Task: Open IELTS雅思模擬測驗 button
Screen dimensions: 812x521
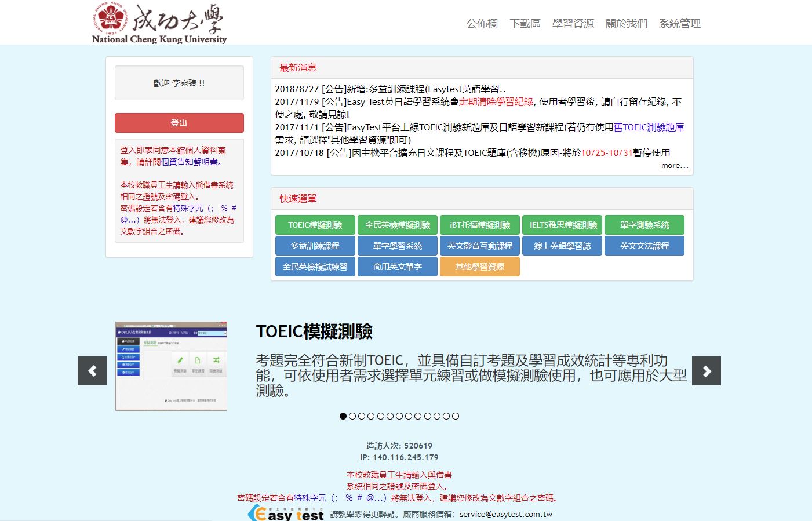Action: click(x=562, y=225)
